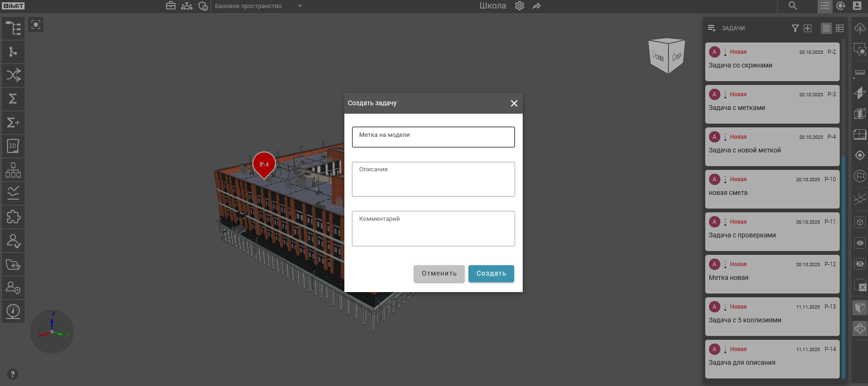Viewport: 868px width, 386px height.
Task: Open the shuffle arrows tool in sidebar
Action: click(13, 75)
